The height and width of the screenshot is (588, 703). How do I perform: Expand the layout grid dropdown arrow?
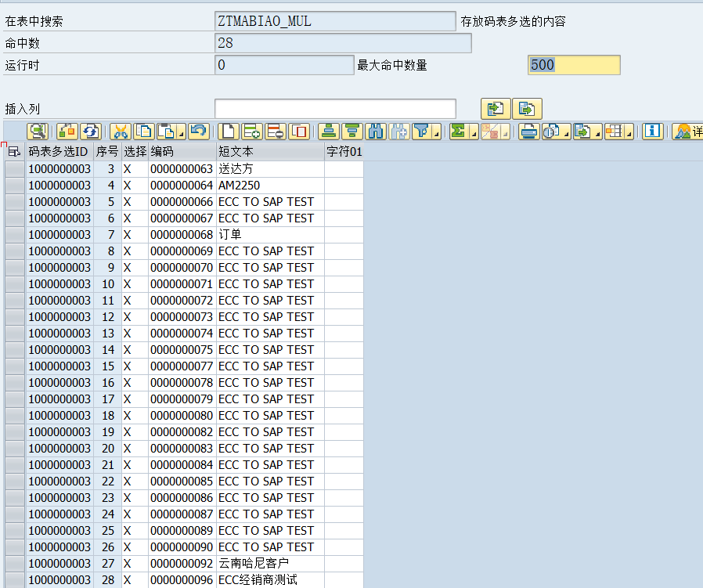pyautogui.click(x=629, y=133)
